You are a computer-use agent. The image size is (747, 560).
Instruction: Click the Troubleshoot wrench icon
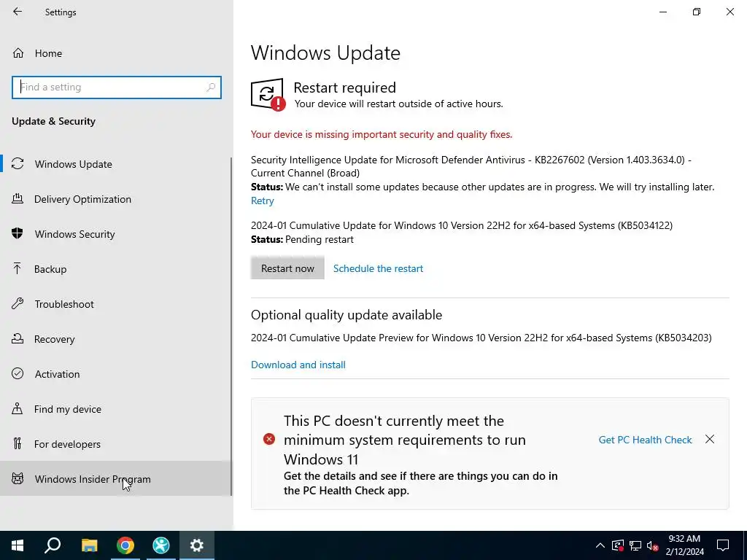click(x=18, y=303)
